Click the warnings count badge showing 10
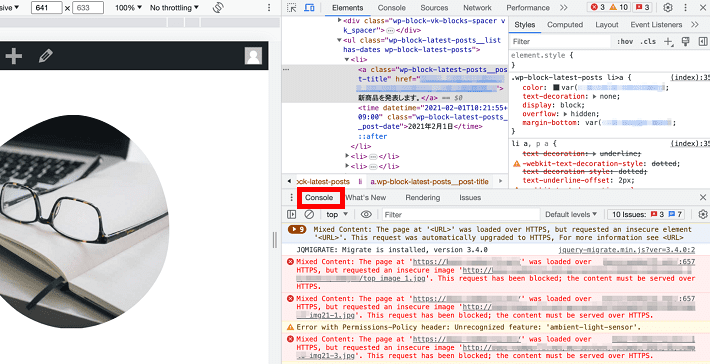 [619, 8]
